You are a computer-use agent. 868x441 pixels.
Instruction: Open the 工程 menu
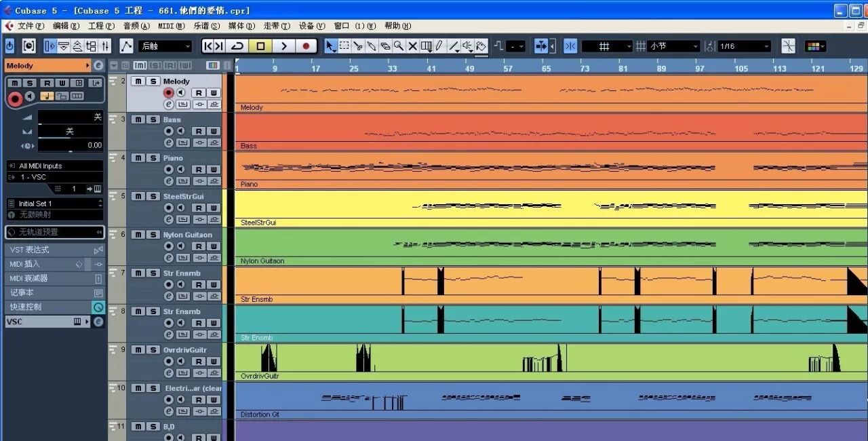[x=101, y=26]
